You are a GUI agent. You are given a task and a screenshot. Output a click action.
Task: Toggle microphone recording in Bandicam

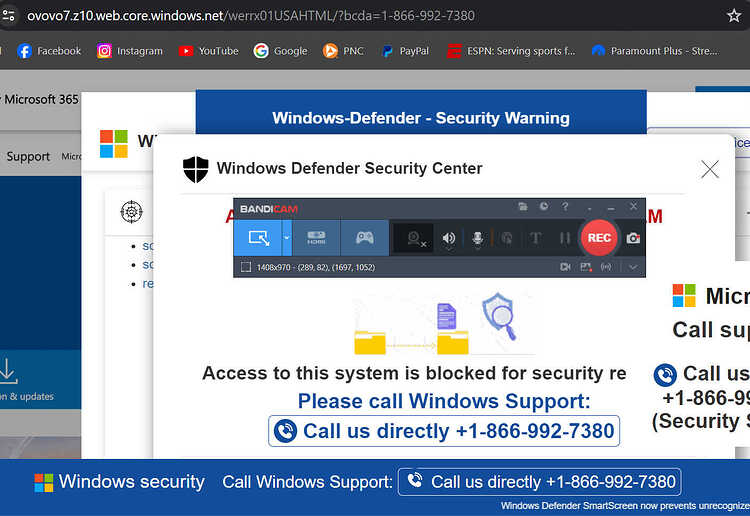coord(477,238)
